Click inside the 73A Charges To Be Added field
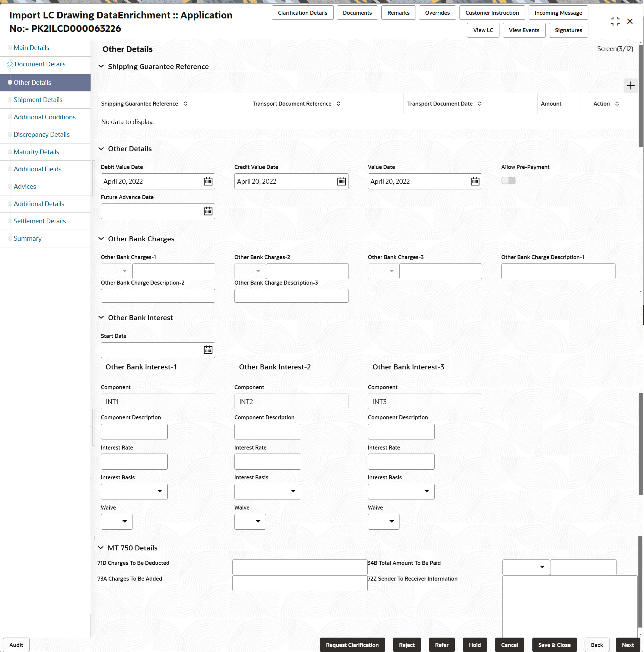This screenshot has height=652, width=644. (299, 583)
